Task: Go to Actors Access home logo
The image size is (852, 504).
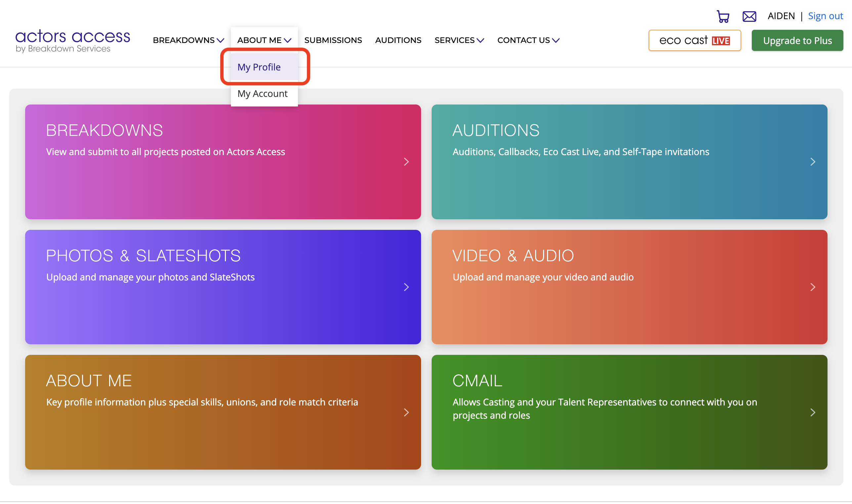Action: tap(72, 40)
